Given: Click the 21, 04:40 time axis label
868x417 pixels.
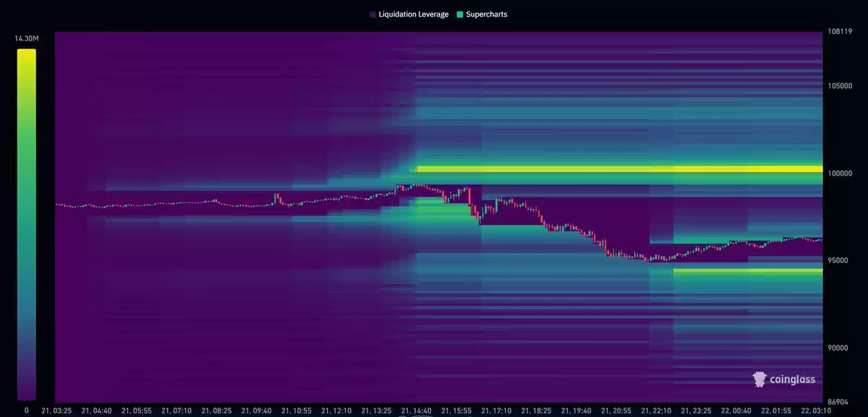Looking at the screenshot, I should click(97, 410).
